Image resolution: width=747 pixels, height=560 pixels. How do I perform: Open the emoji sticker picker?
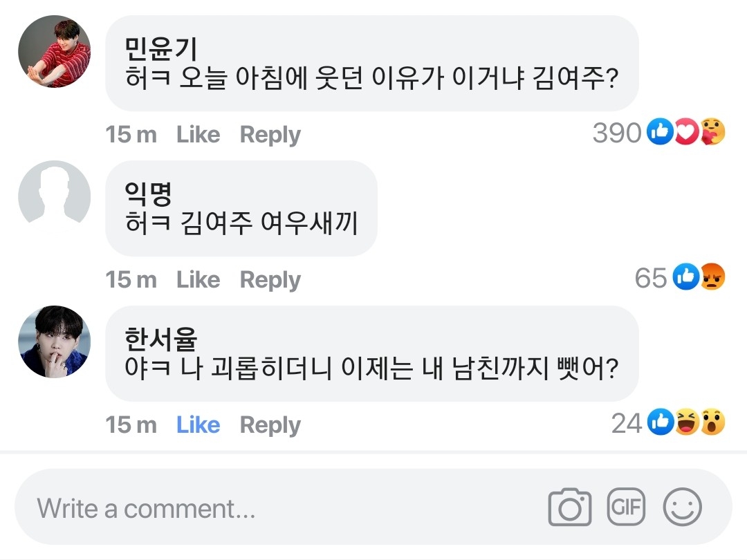[682, 507]
